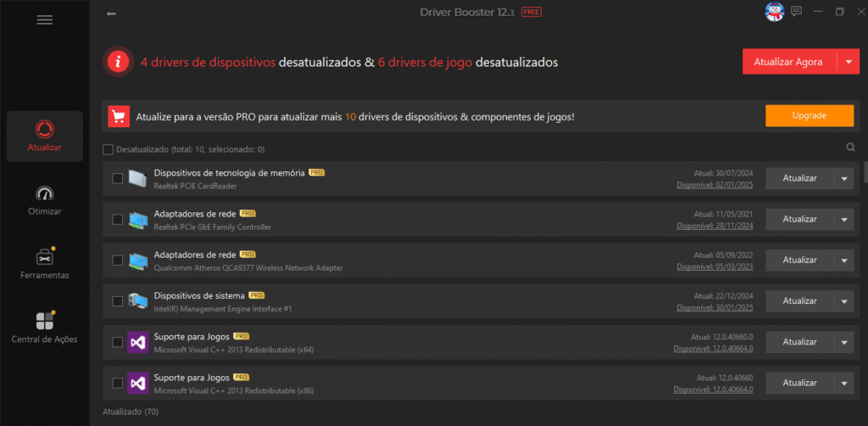
Task: Click Visual C++ 2013 x64 icon
Action: (x=137, y=342)
